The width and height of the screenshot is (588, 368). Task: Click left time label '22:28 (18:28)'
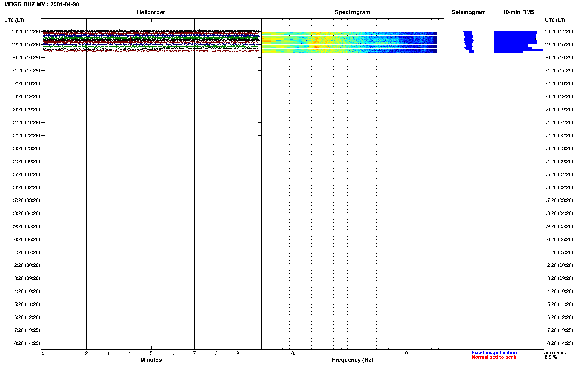pyautogui.click(x=26, y=83)
